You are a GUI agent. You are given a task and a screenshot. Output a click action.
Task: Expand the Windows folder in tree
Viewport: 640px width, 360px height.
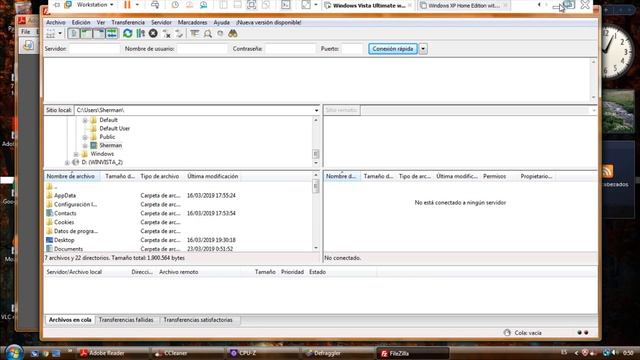(76, 154)
